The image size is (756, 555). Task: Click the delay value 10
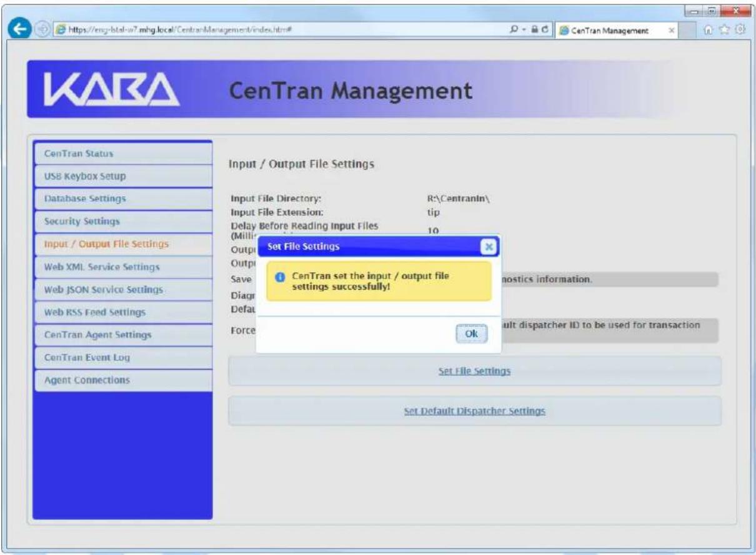point(432,231)
